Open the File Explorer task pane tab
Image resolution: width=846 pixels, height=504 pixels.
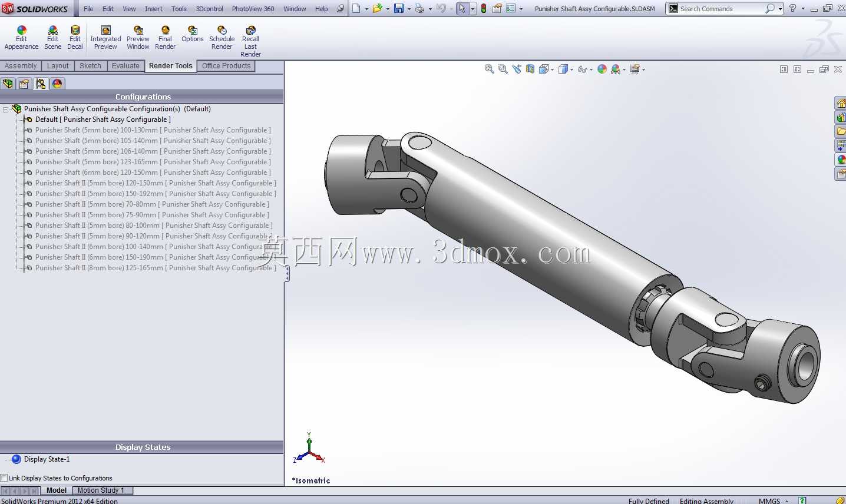[x=841, y=131]
